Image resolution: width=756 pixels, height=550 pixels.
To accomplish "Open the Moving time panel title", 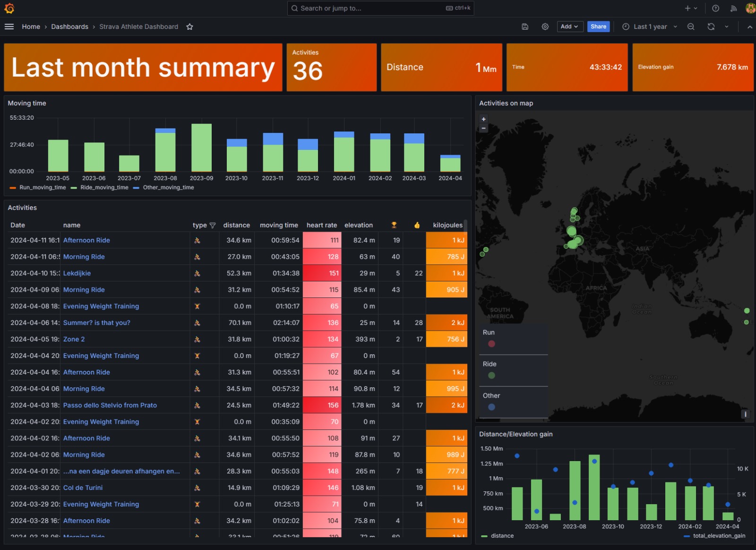I will coord(27,103).
